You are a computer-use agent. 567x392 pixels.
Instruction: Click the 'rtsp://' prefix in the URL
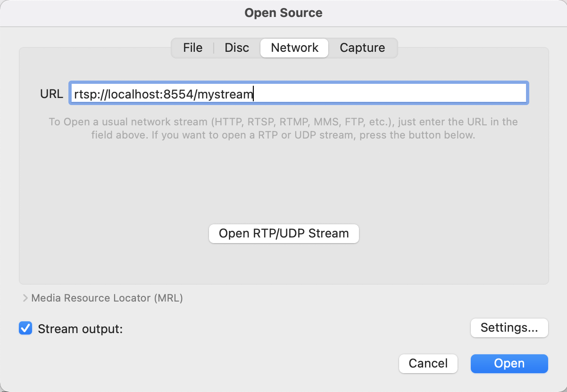[x=89, y=95]
